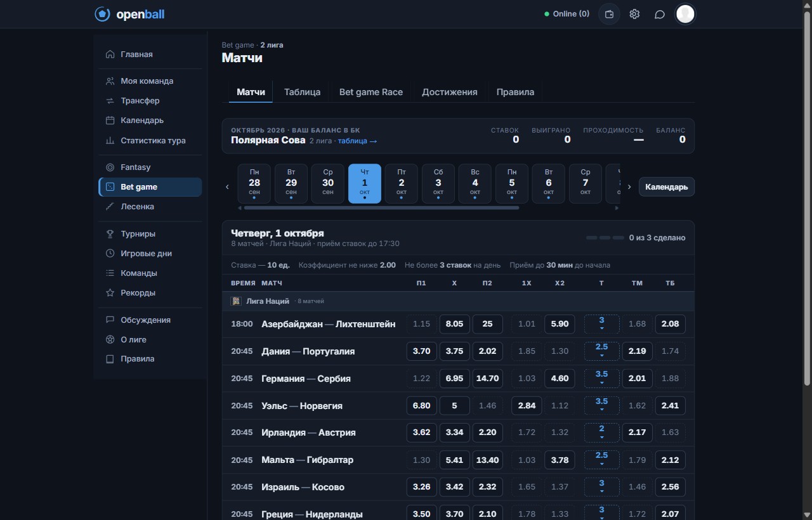Select X odds 8.05 for Азербайджан — Лихтенштейн
Image resolution: width=812 pixels, height=520 pixels.
(x=454, y=324)
